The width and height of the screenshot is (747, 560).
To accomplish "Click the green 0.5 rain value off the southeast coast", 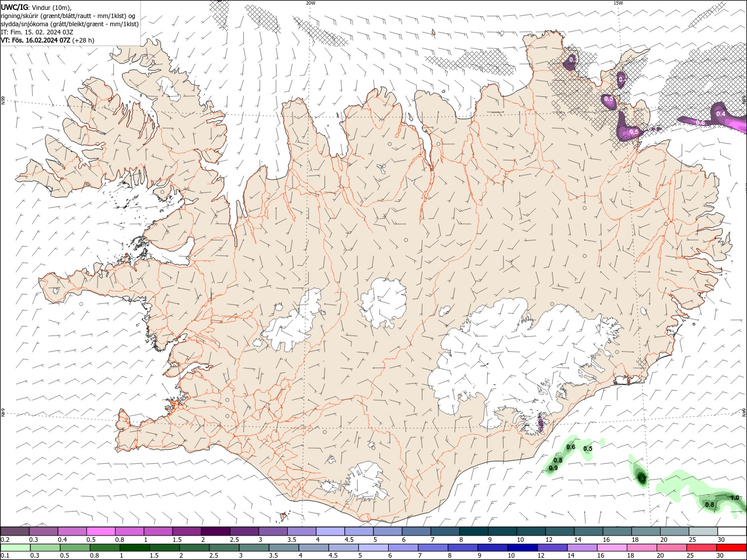I will [x=588, y=449].
